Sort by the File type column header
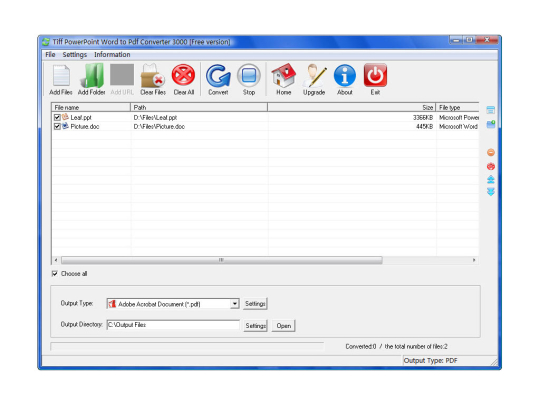This screenshot has height=405, width=540. tap(457, 107)
